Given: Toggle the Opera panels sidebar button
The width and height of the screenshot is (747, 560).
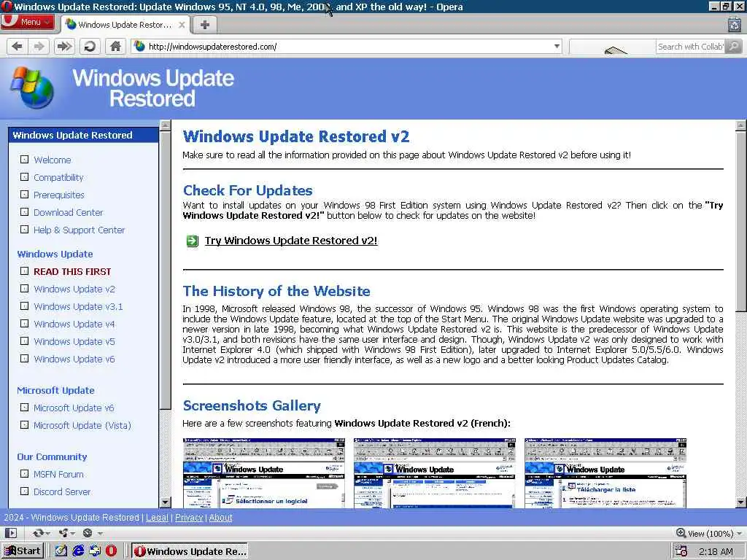Looking at the screenshot, I should (x=11, y=533).
